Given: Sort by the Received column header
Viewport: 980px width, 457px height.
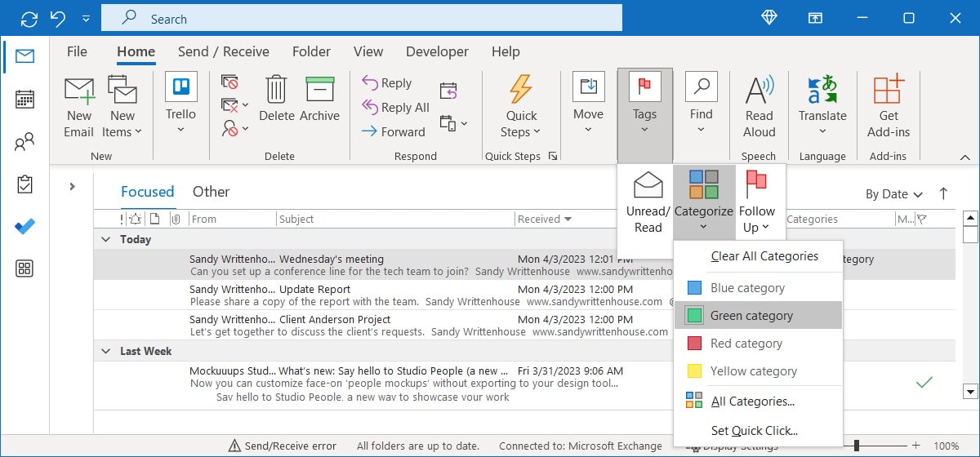Looking at the screenshot, I should click(x=545, y=219).
